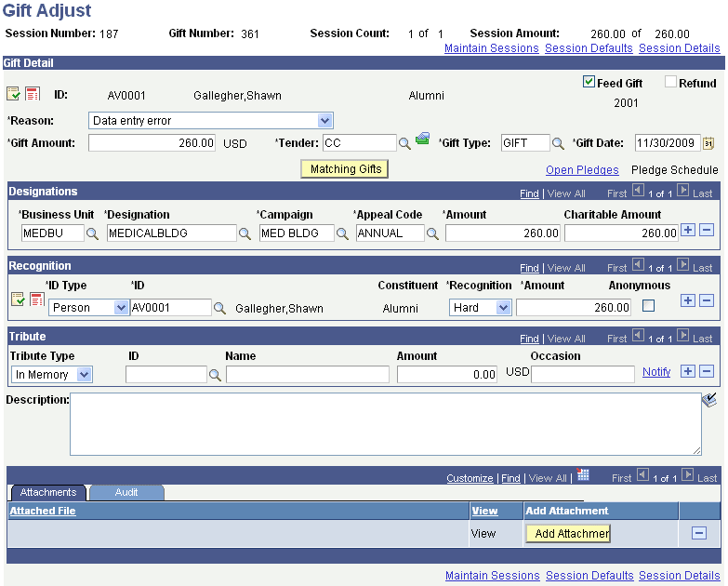Open top Session Defaults link
This screenshot has width=728, height=586.
click(x=589, y=48)
